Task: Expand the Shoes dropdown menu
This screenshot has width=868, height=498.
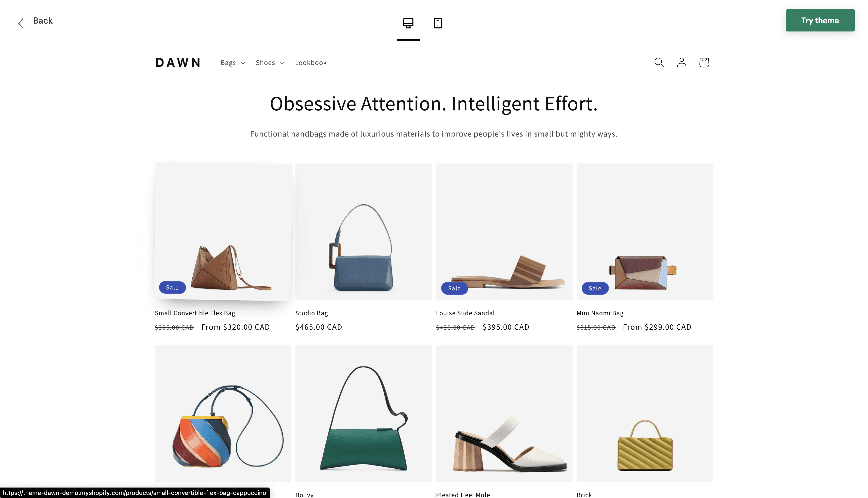Action: click(270, 63)
